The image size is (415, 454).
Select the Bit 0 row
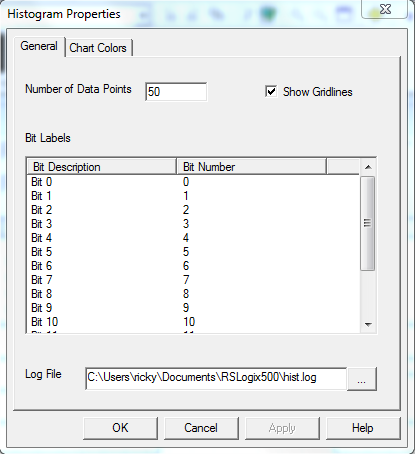tap(193, 182)
